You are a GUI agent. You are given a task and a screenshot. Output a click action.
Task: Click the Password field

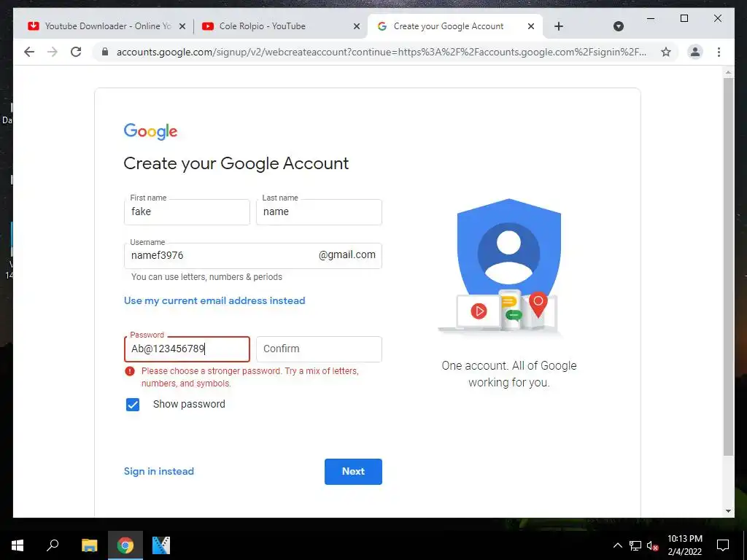[x=187, y=349]
